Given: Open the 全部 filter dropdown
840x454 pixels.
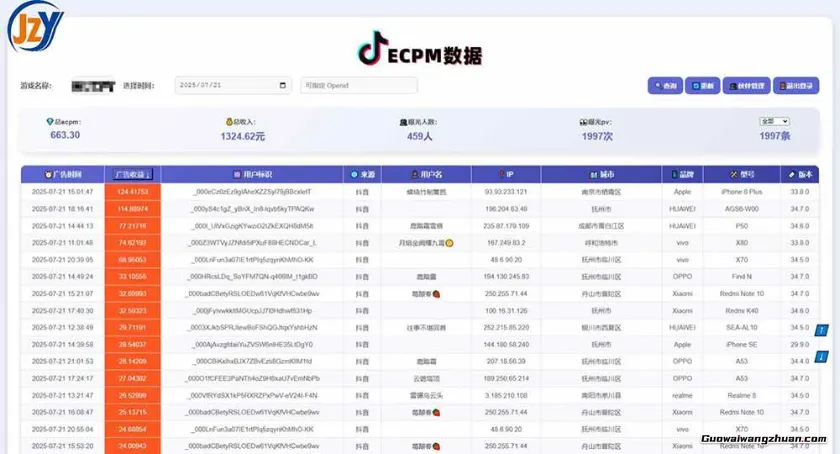Looking at the screenshot, I should [775, 122].
